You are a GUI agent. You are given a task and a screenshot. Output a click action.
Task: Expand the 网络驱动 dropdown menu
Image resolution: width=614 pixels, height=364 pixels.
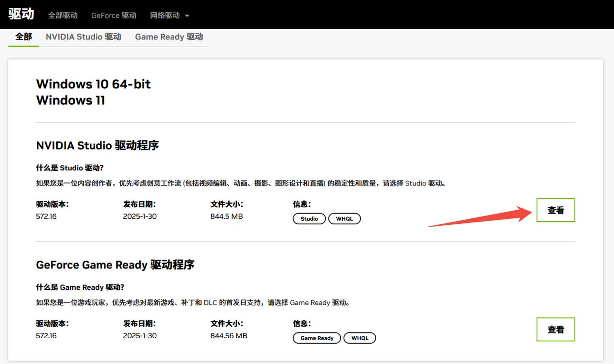(165, 15)
